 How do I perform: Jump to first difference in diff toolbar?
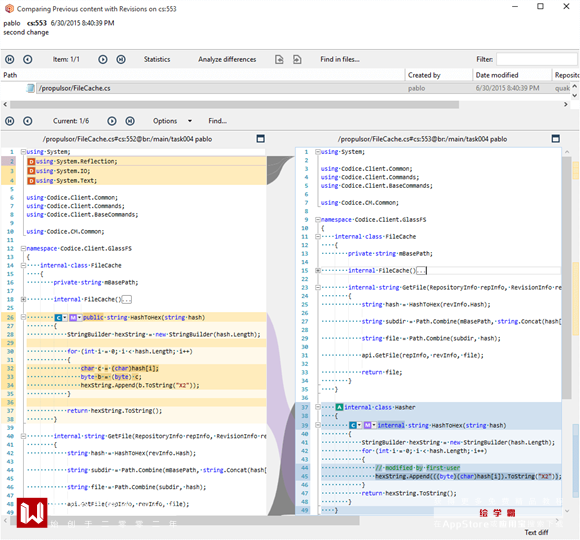coord(10,121)
